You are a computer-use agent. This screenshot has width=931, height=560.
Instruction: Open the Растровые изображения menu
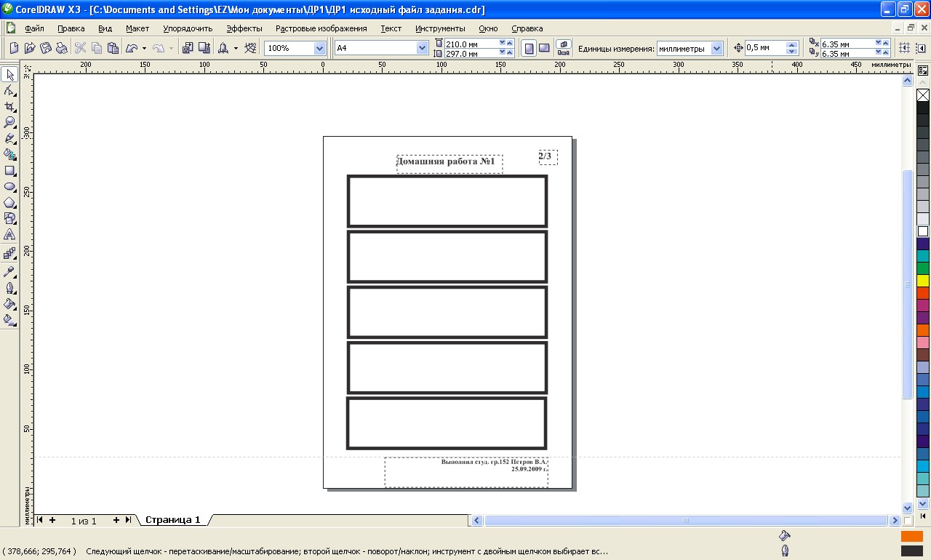pyautogui.click(x=321, y=28)
